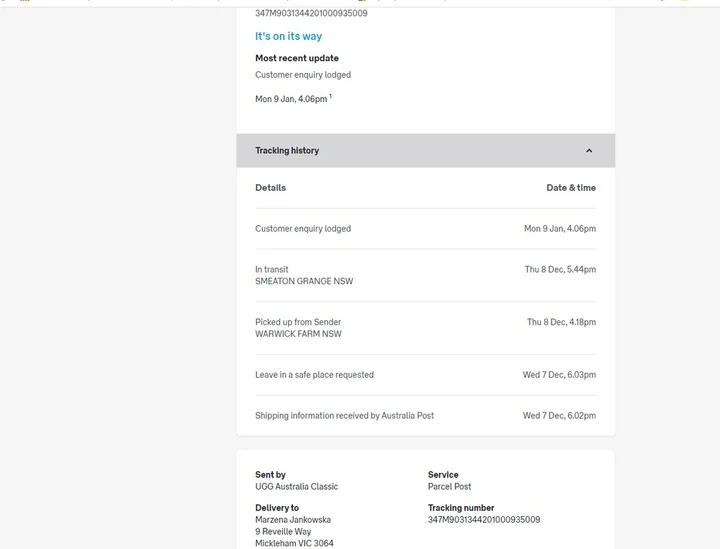Click the 'Wed 7 Dec, 6.03pm' timestamp
720x549 pixels.
tap(558, 375)
